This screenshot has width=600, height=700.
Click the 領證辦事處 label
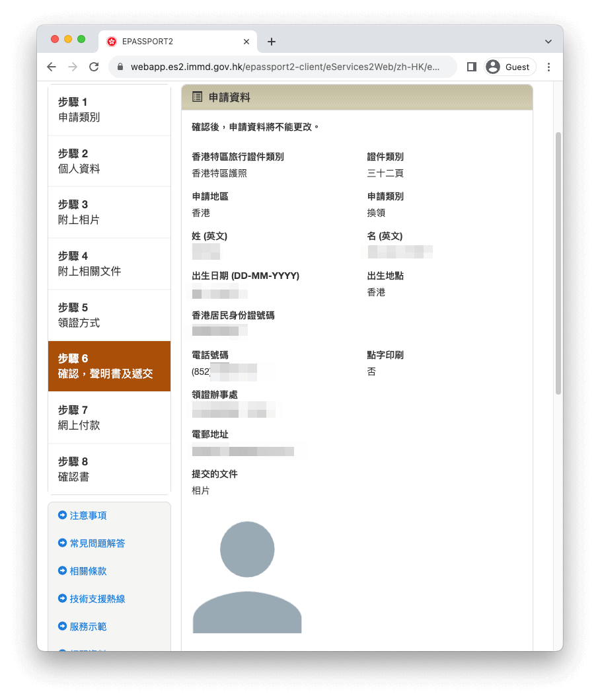[215, 395]
